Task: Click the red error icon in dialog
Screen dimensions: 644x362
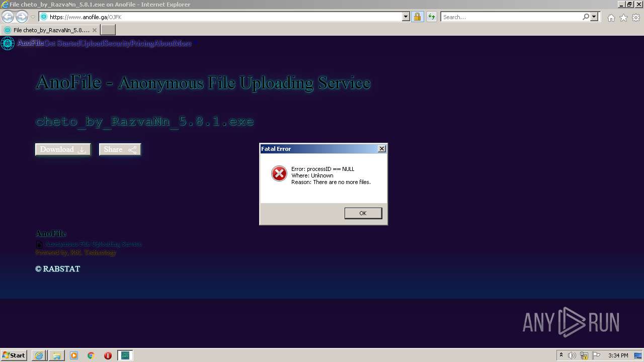Action: coord(279,173)
